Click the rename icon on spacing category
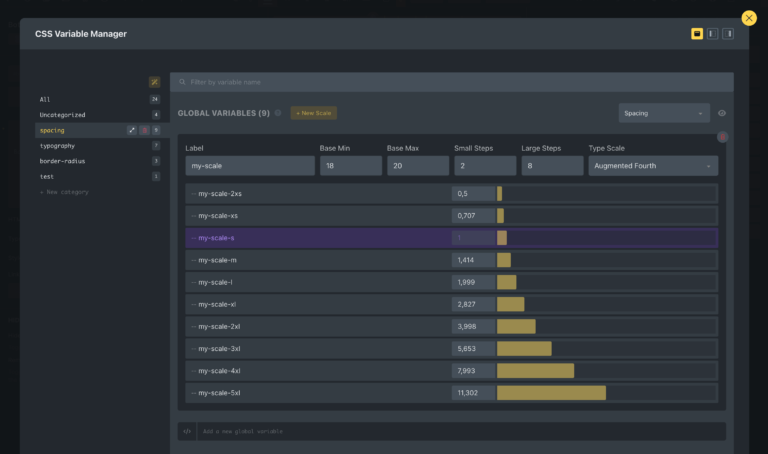 point(132,130)
